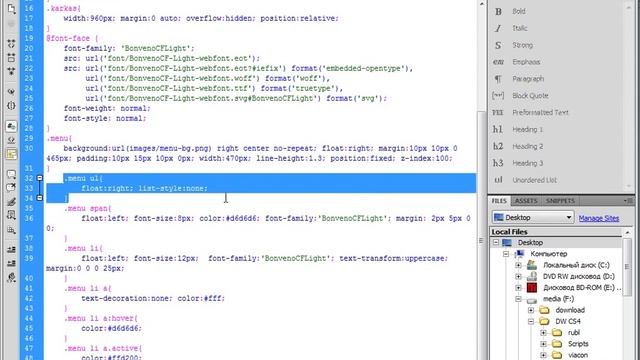
Task: Insert a Heading 3 via the h3 icon
Action: (x=498, y=163)
